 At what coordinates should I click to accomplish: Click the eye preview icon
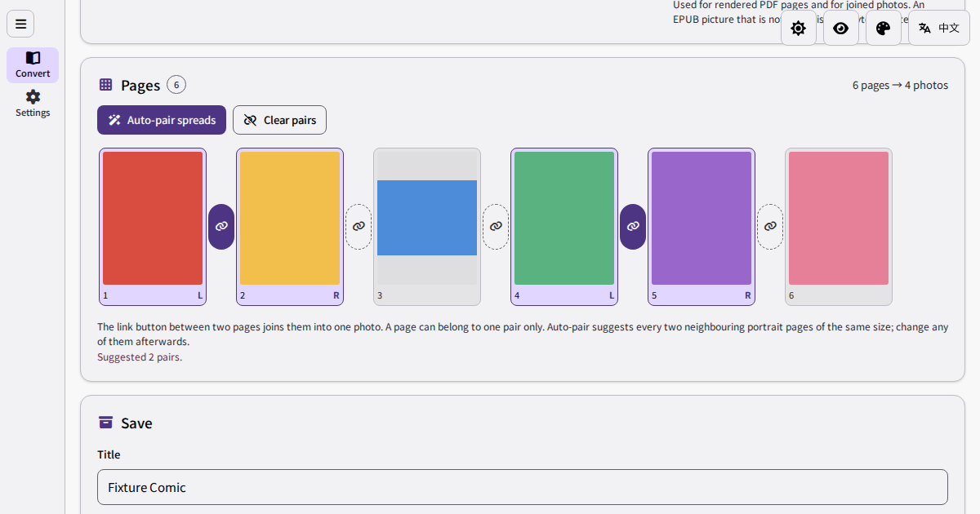841,28
